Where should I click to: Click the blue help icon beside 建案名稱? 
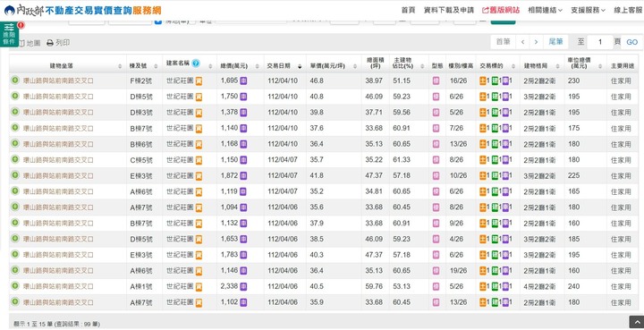[196, 63]
